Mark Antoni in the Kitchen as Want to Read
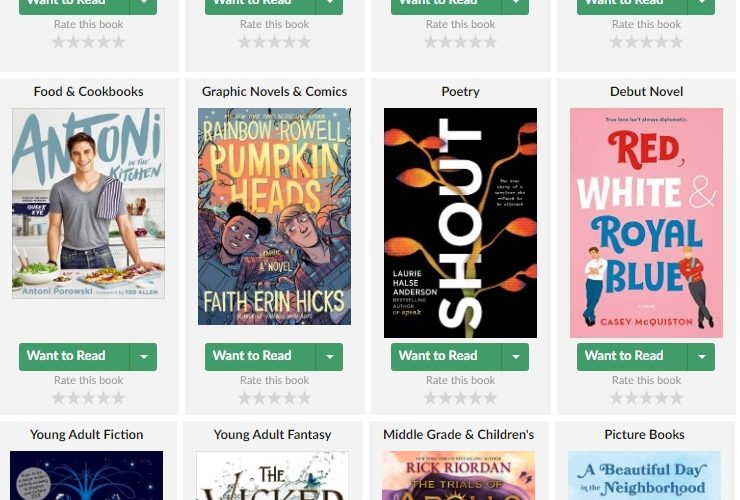 pyautogui.click(x=74, y=356)
